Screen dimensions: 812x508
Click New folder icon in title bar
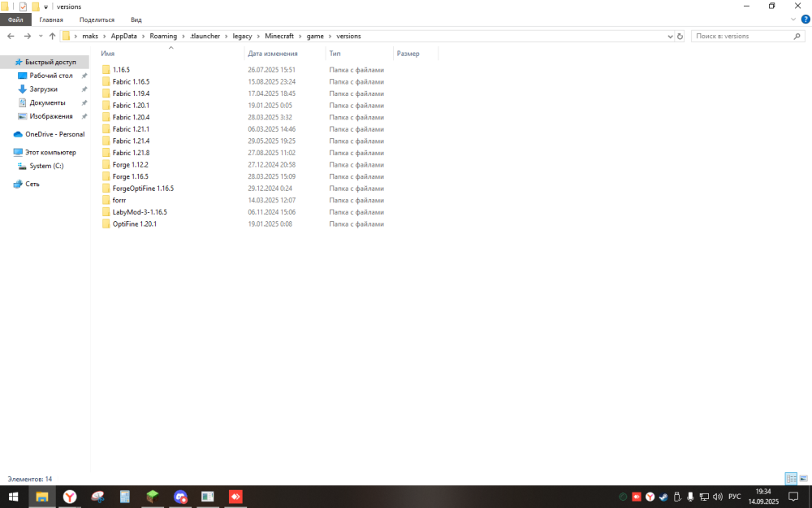[x=35, y=7]
